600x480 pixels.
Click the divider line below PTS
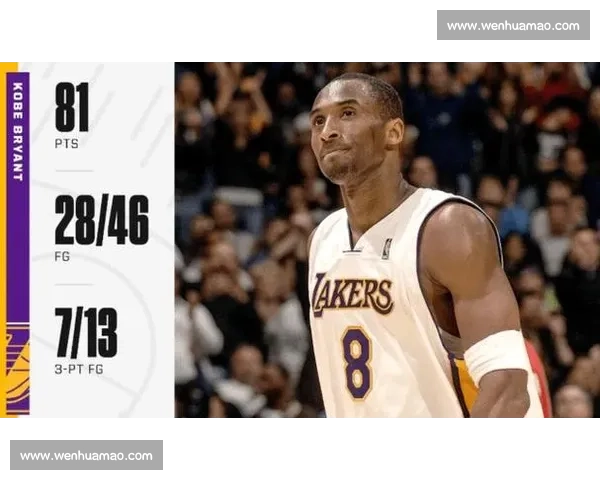click(74, 170)
